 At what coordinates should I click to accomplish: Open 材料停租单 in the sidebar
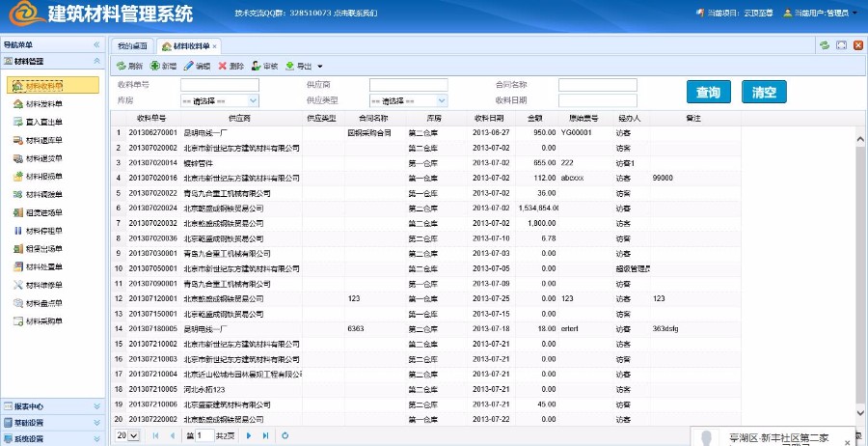click(x=38, y=231)
